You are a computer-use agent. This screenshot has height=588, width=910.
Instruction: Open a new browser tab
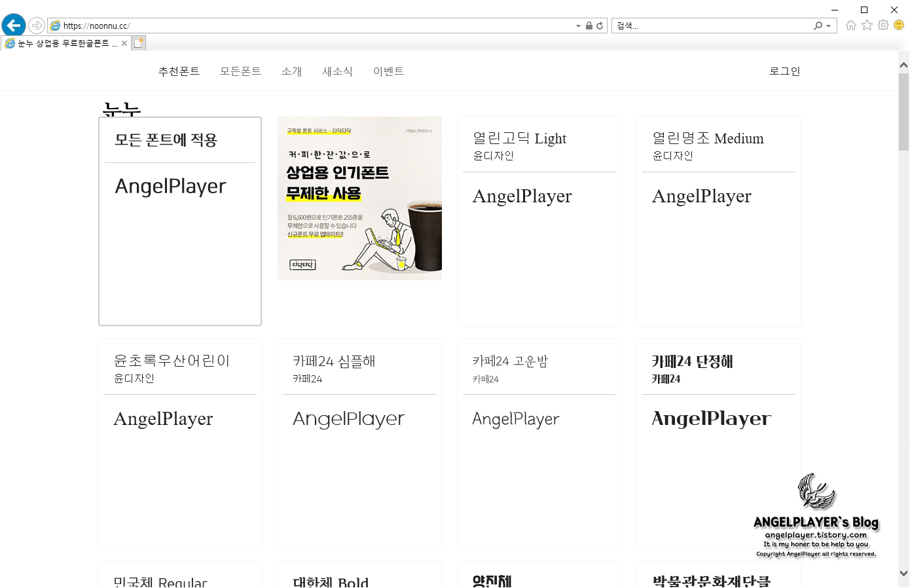138,43
